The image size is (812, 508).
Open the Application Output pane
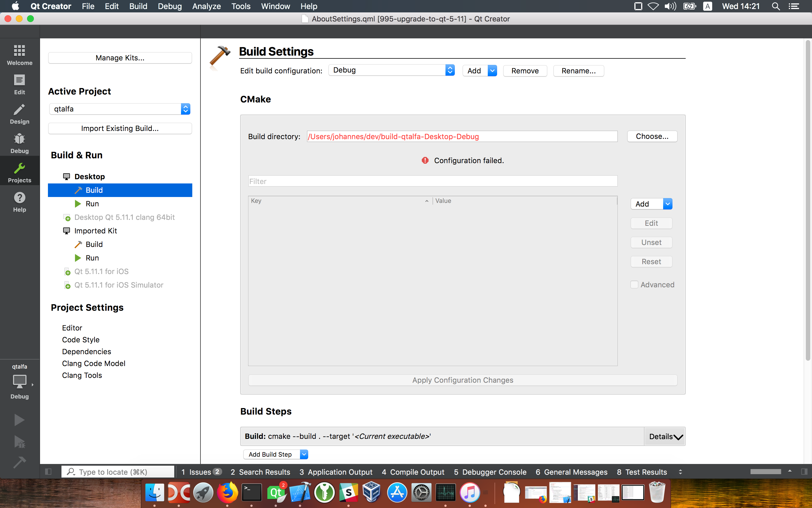point(336,472)
